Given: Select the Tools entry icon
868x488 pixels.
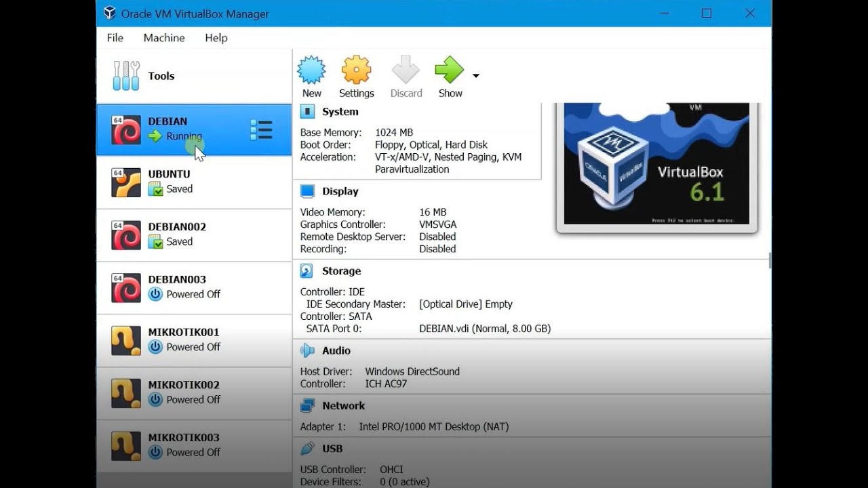Looking at the screenshot, I should (x=126, y=76).
